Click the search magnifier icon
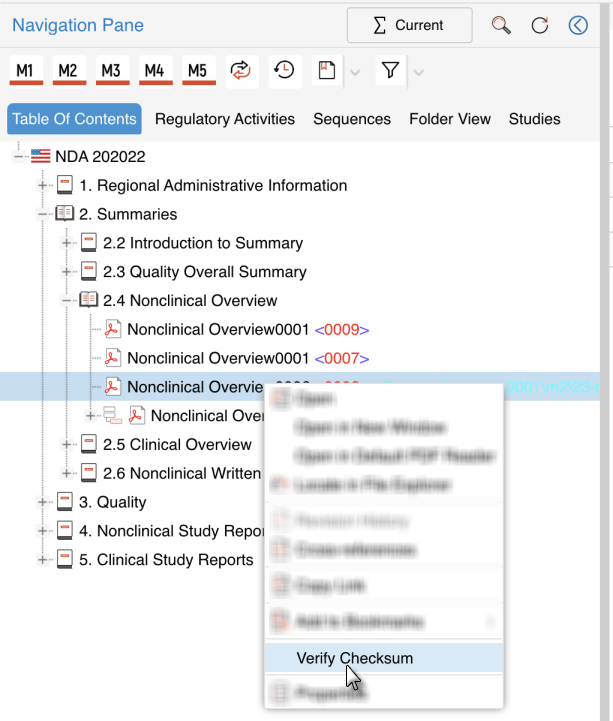 click(x=502, y=26)
